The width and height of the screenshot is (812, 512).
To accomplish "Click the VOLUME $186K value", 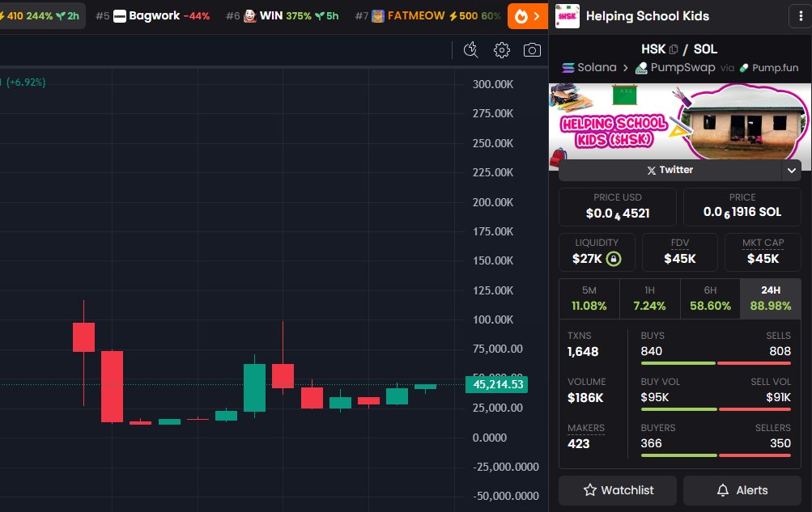I will [x=585, y=398].
